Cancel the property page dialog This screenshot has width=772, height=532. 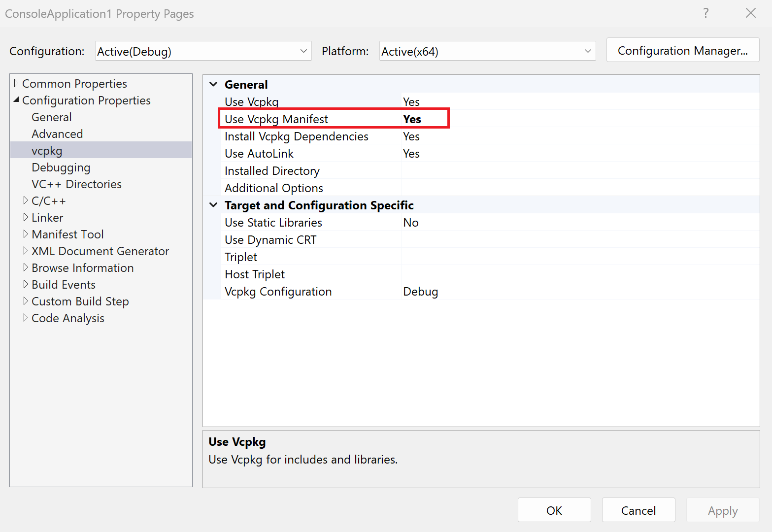[638, 510]
